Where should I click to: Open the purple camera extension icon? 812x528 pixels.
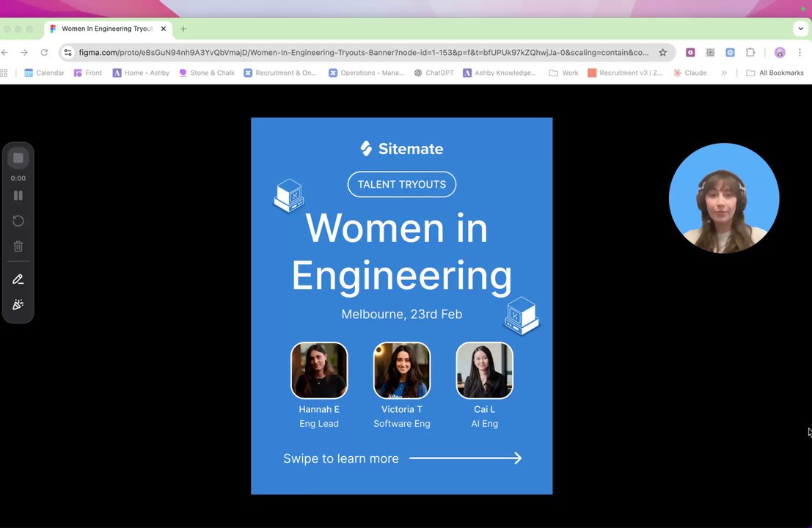(x=690, y=52)
